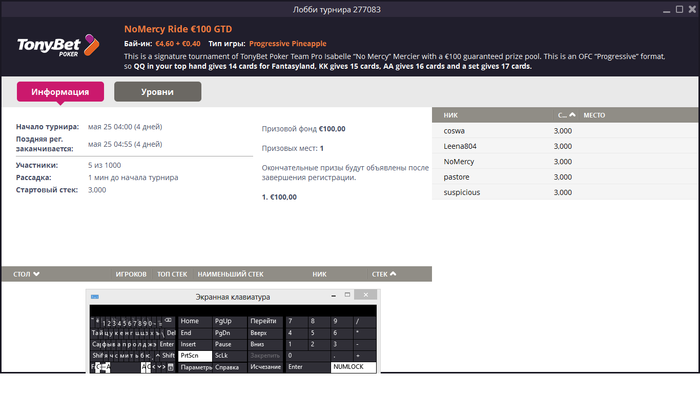The image size is (700, 394).
Task: Switch to the Информация tab
Action: click(x=60, y=91)
